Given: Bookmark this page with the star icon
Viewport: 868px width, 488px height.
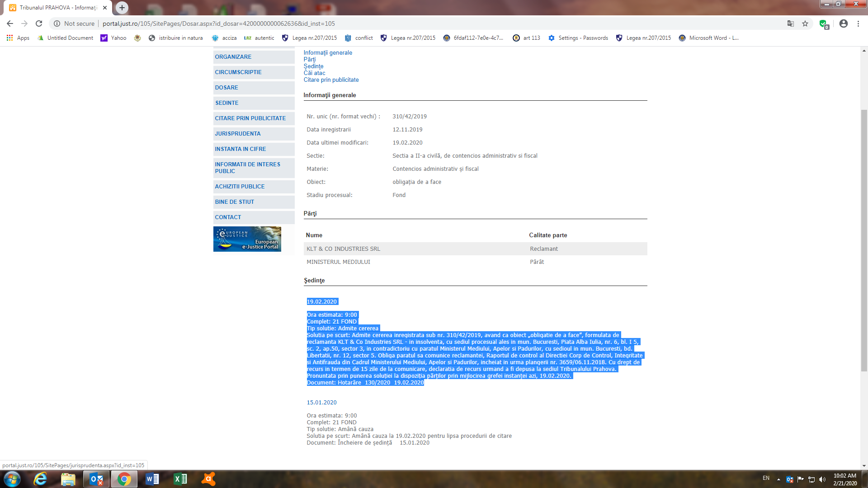Looking at the screenshot, I should tap(805, 23).
